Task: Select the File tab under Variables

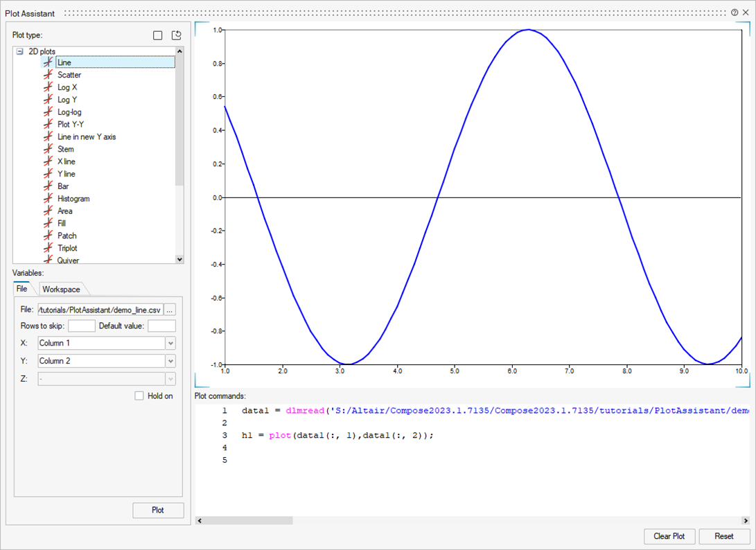Action: click(22, 289)
